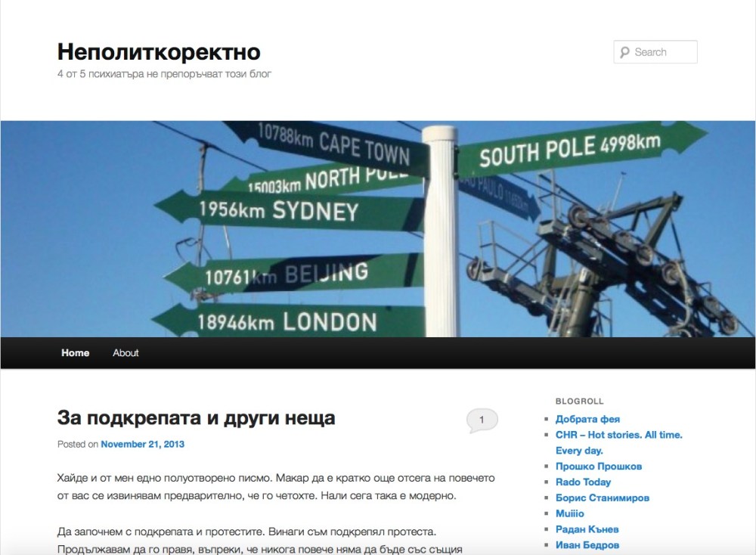The width and height of the screenshot is (756, 555).
Task: Switch to the Home menu tab
Action: [75, 352]
